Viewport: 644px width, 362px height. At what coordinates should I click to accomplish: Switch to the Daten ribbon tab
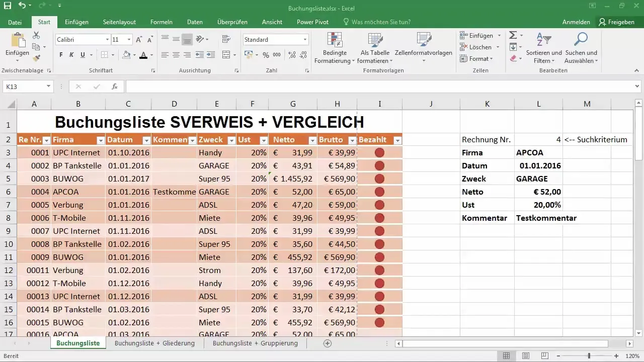point(195,22)
